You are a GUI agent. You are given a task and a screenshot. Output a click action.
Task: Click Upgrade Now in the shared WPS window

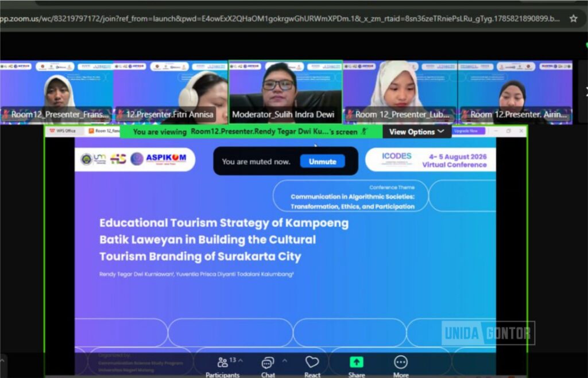pyautogui.click(x=467, y=131)
